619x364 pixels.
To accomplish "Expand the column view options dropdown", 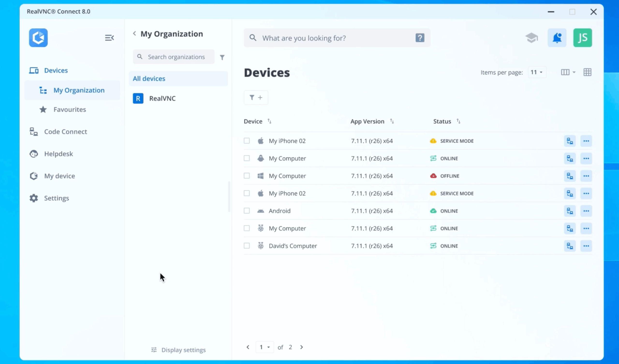I will point(568,72).
